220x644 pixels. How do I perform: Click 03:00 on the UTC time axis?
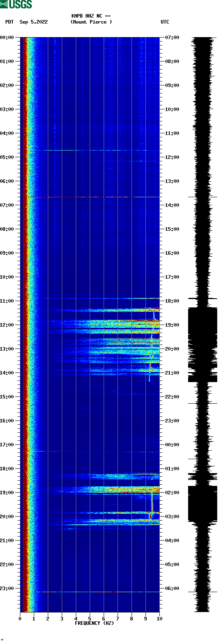[172, 517]
